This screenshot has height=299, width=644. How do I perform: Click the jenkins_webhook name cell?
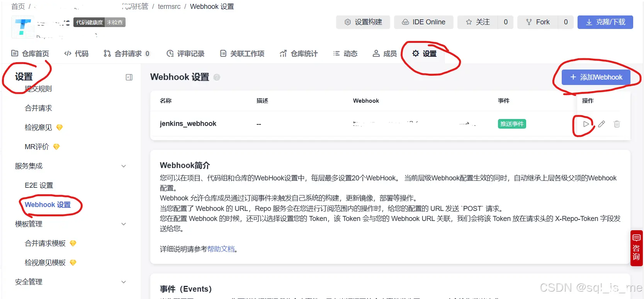point(188,124)
